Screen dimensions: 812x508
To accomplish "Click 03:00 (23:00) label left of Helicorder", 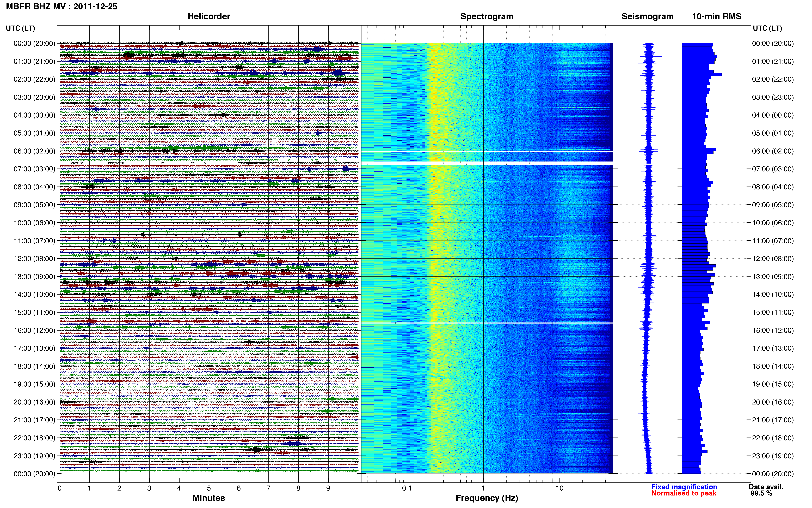I will pyautogui.click(x=34, y=97).
